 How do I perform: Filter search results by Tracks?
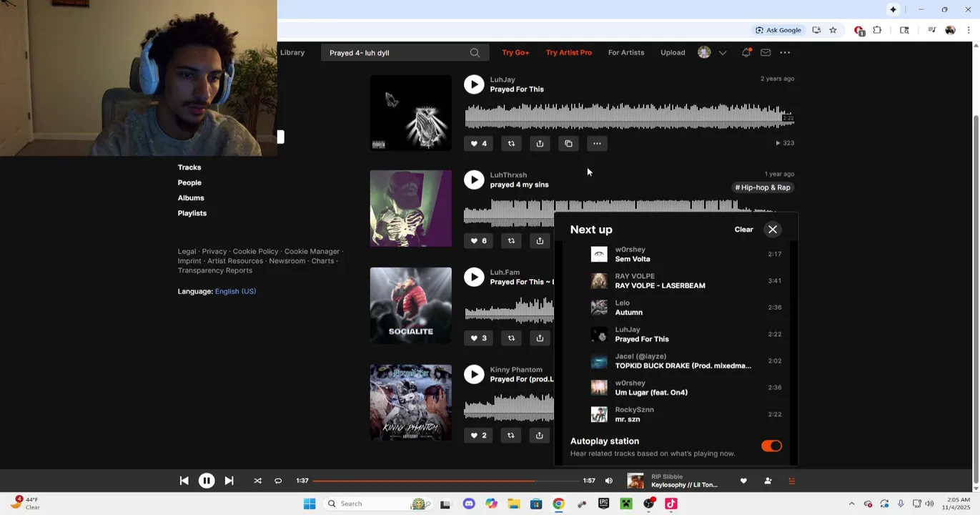pos(189,167)
